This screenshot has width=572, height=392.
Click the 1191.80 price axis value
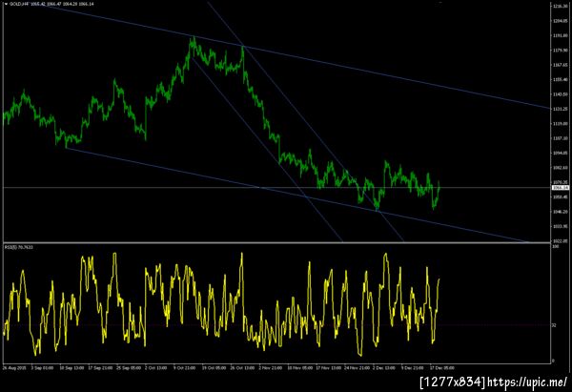(x=560, y=36)
